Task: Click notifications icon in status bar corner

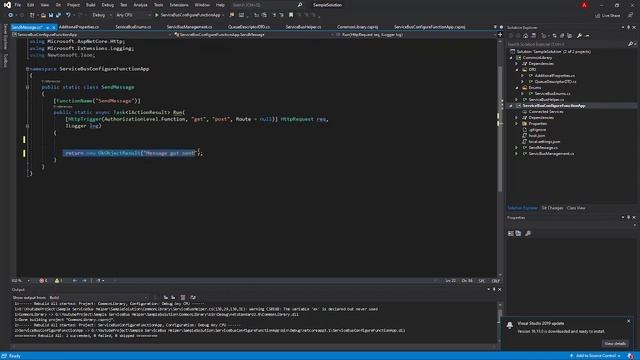Action: coord(631,356)
